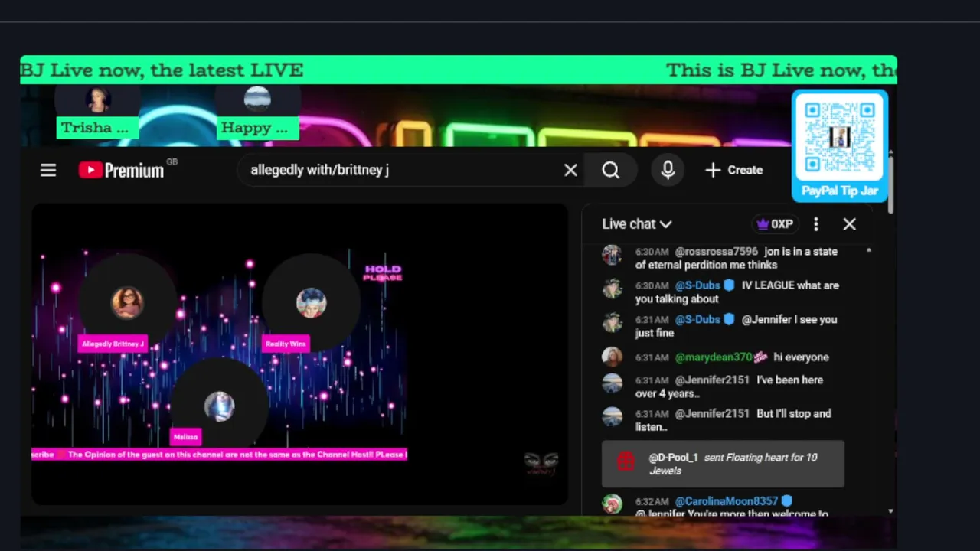Open @S-Dubs name on IV LEAGUE message
The width and height of the screenshot is (980, 551).
pos(697,285)
